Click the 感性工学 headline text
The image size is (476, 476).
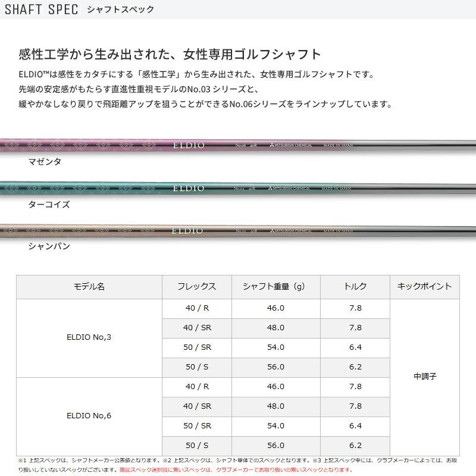170,55
